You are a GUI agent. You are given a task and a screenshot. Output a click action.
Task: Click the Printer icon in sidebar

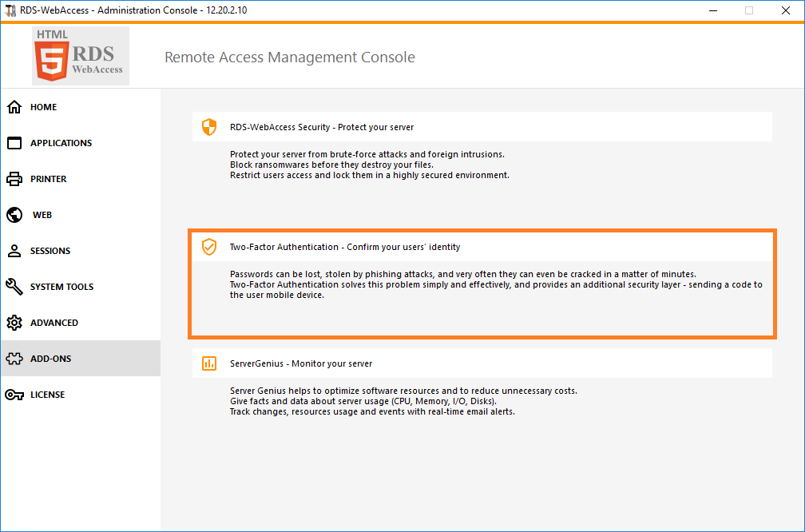14,179
